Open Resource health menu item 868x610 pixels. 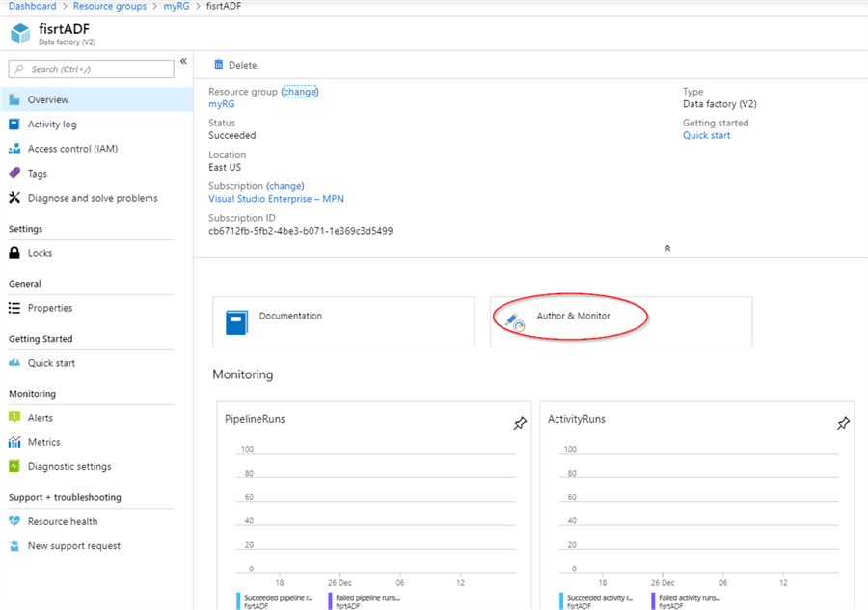[96, 521]
